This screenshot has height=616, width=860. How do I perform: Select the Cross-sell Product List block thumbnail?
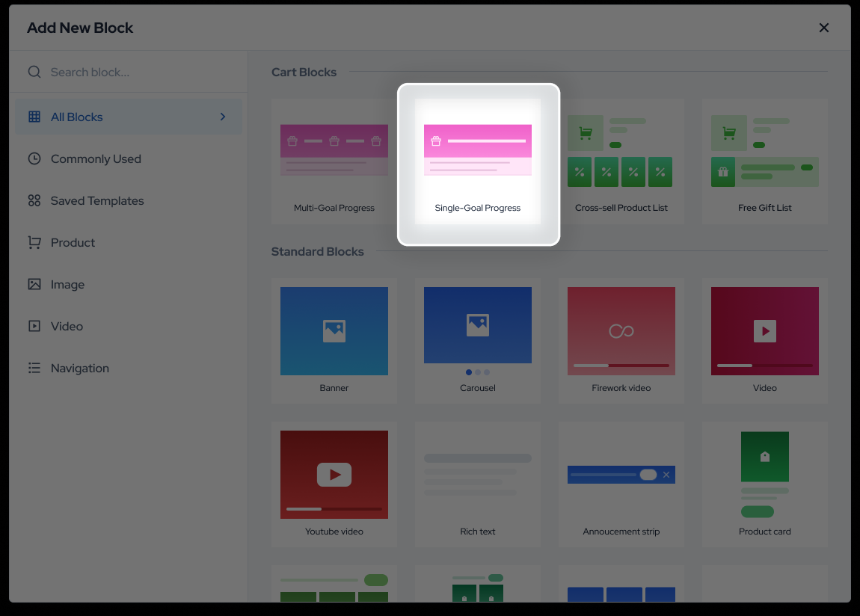pyautogui.click(x=621, y=151)
